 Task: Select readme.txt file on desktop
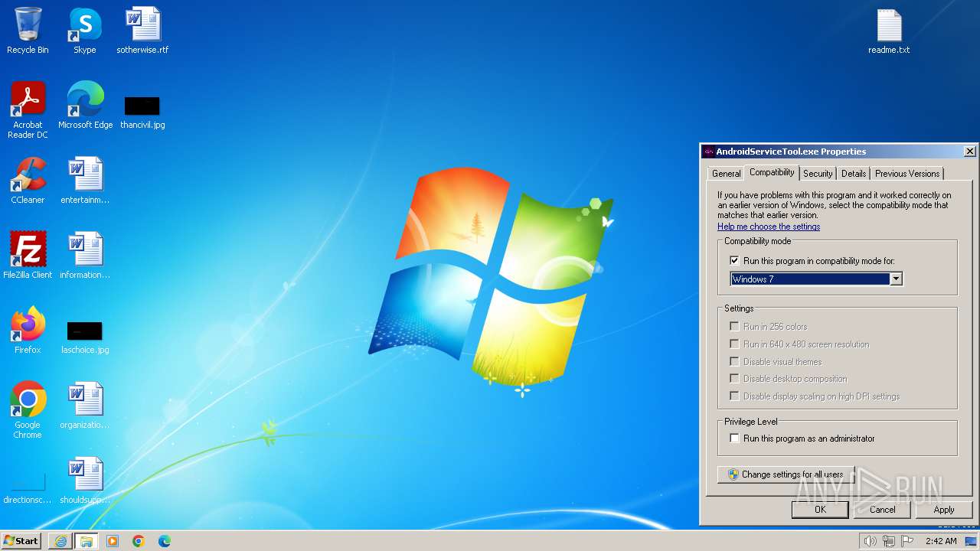(889, 31)
